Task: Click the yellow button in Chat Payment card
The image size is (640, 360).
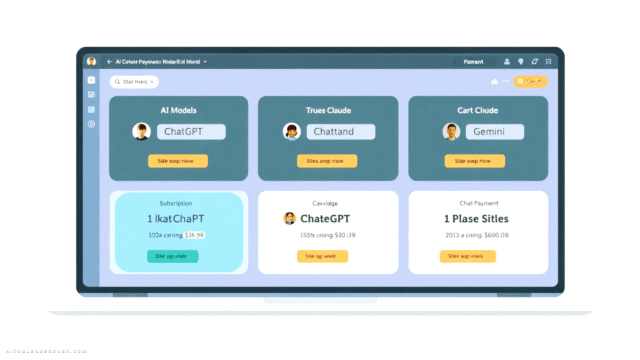Action: click(468, 256)
